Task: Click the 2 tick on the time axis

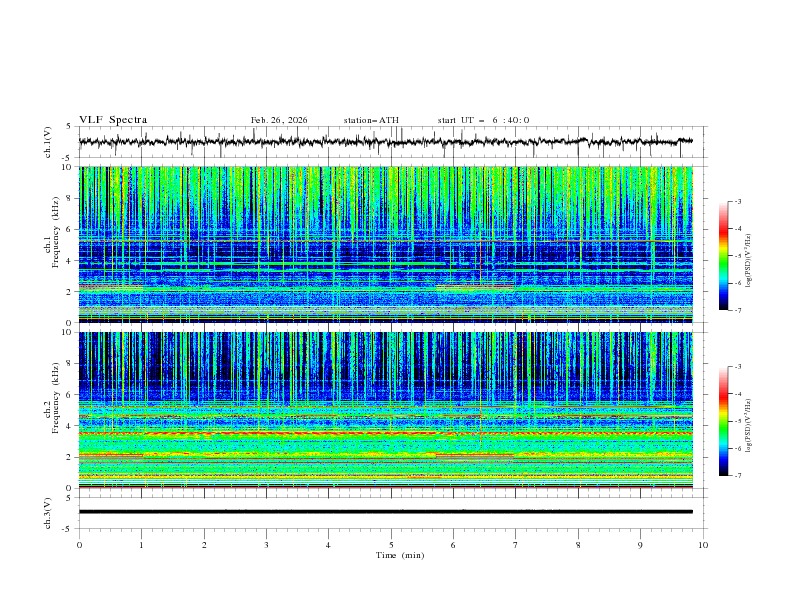Action: coord(204,544)
